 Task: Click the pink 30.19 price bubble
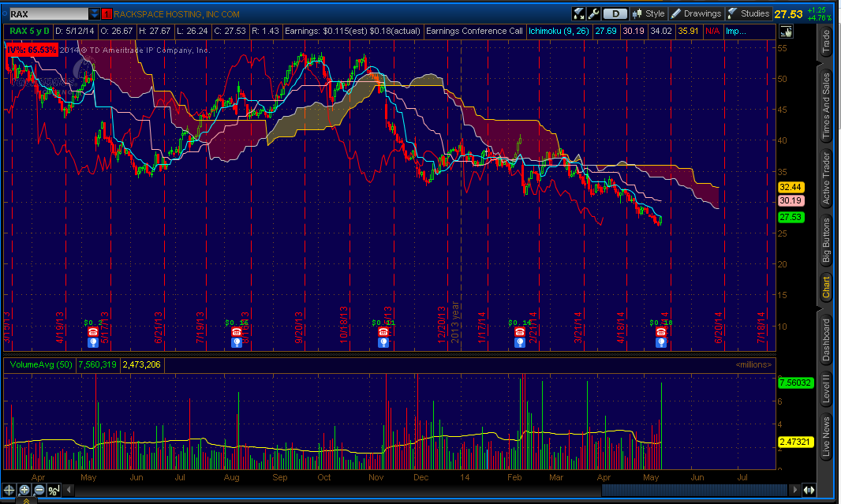[791, 200]
